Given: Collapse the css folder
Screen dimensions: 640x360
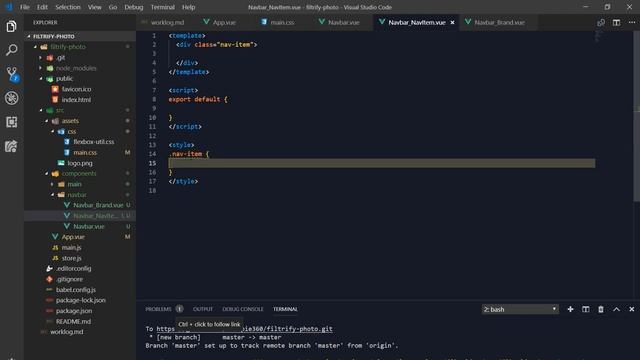Looking at the screenshot, I should pos(52,131).
